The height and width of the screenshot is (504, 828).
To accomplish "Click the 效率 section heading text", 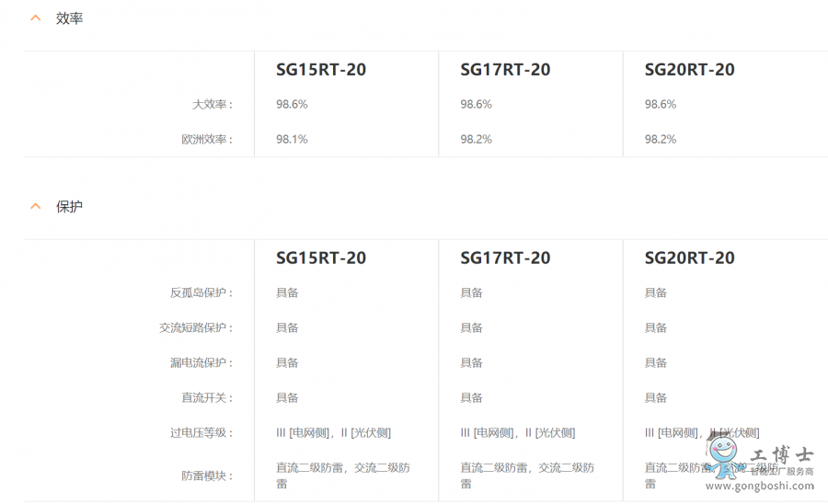I will point(69,18).
